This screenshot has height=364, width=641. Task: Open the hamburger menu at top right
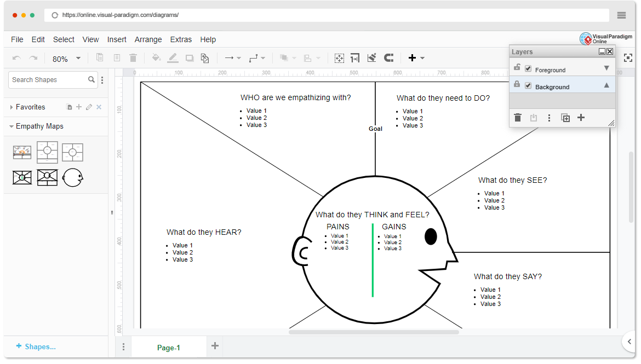[621, 15]
